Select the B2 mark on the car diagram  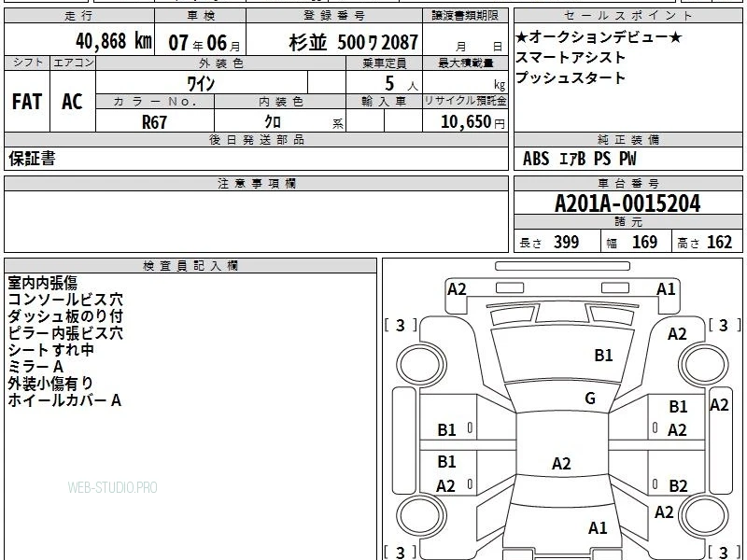(x=678, y=486)
